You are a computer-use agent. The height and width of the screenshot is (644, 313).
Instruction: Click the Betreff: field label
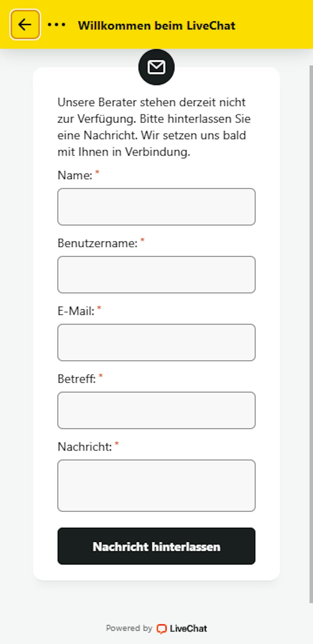pyautogui.click(x=77, y=379)
